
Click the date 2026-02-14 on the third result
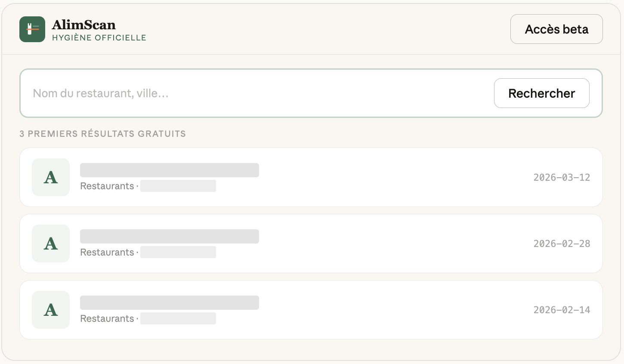tap(562, 309)
